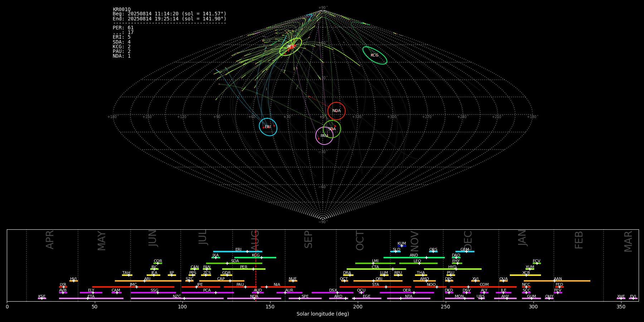644x322 pixels.
Task: Click the 'ERI: 5' legend entry
Action: click(x=122, y=37)
